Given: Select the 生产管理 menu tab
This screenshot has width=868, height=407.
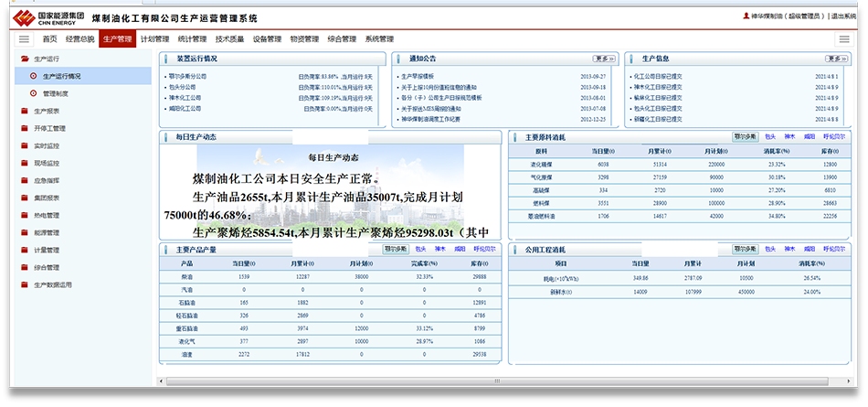Looking at the screenshot, I should (x=117, y=38).
